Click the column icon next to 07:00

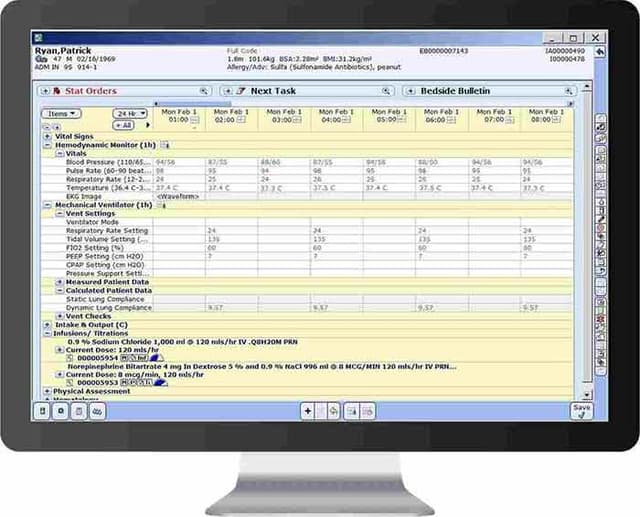pos(509,120)
